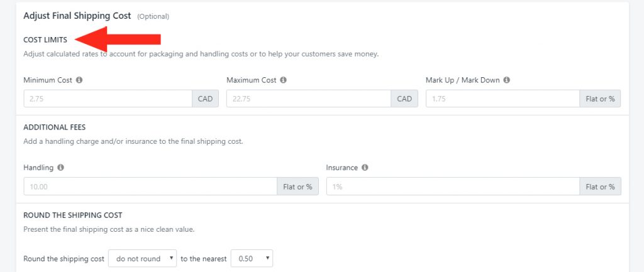Click the 'Insurance' label
The height and width of the screenshot is (272, 644).
[x=342, y=167]
